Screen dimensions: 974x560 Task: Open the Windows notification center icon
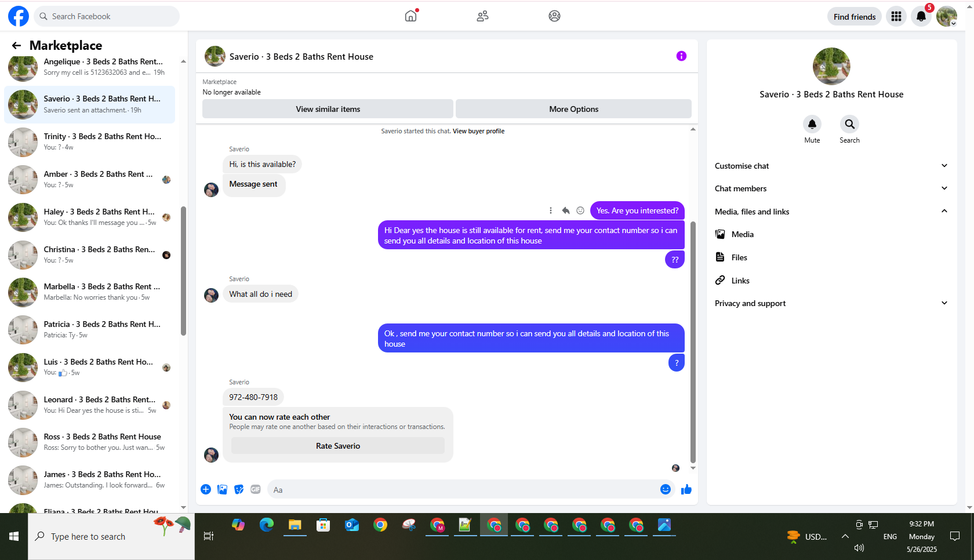pyautogui.click(x=955, y=537)
